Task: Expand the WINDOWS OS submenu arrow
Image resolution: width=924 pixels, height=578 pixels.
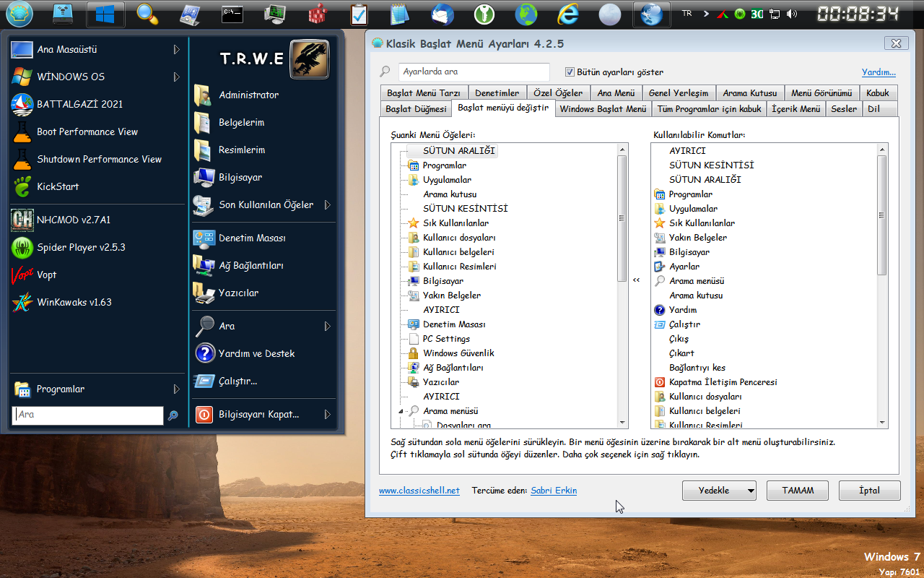Action: click(x=176, y=77)
